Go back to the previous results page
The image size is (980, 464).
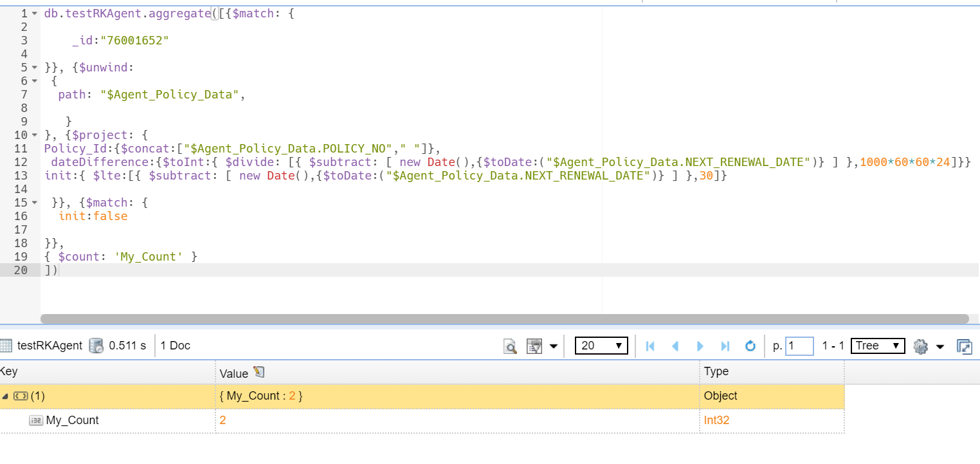click(x=676, y=346)
